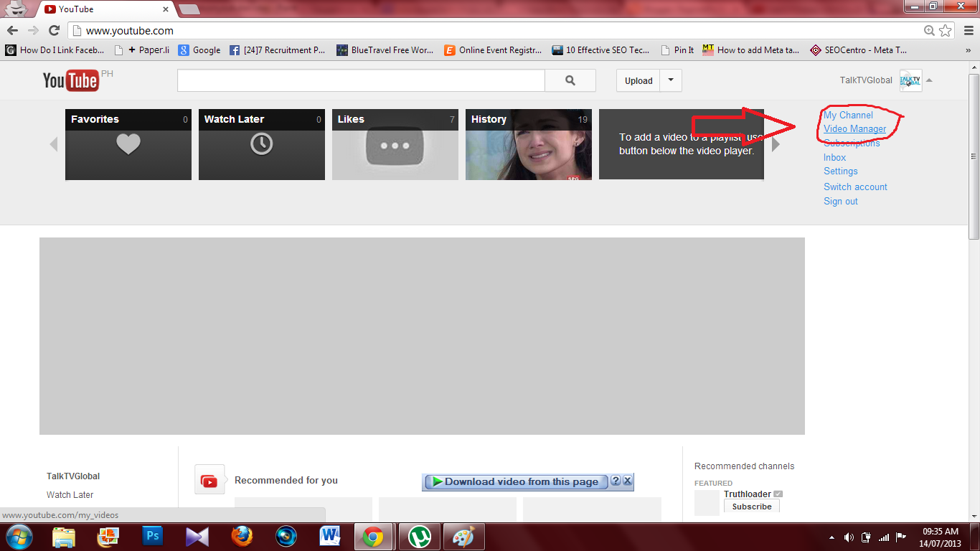Open Windows Explorer from taskbar
The height and width of the screenshot is (551, 980).
pos(64,537)
